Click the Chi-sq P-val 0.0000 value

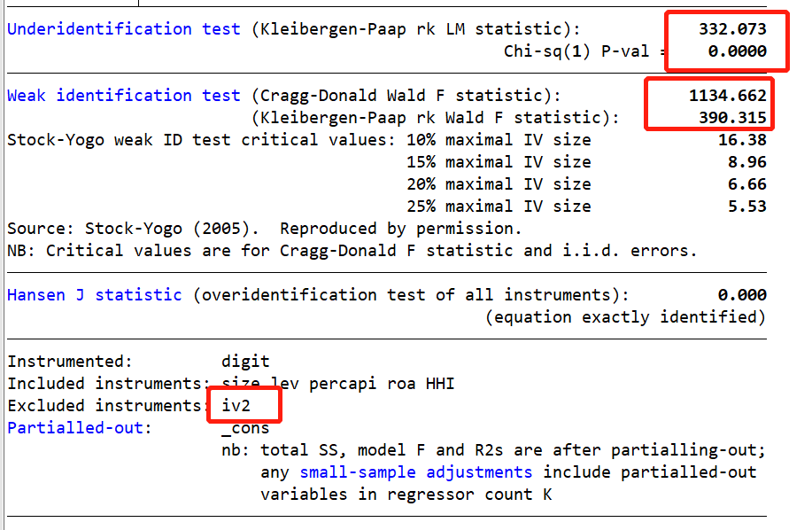click(x=737, y=51)
